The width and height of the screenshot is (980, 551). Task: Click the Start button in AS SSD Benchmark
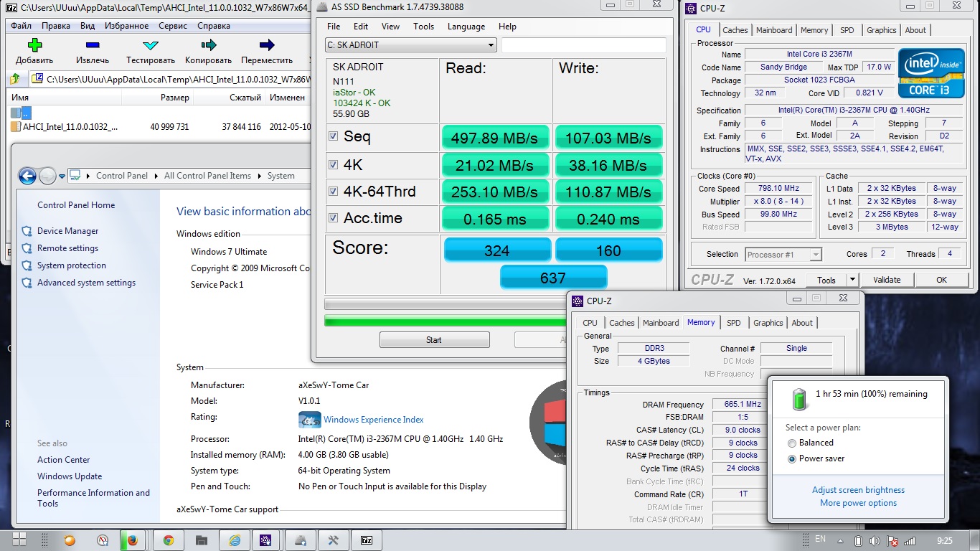click(434, 339)
